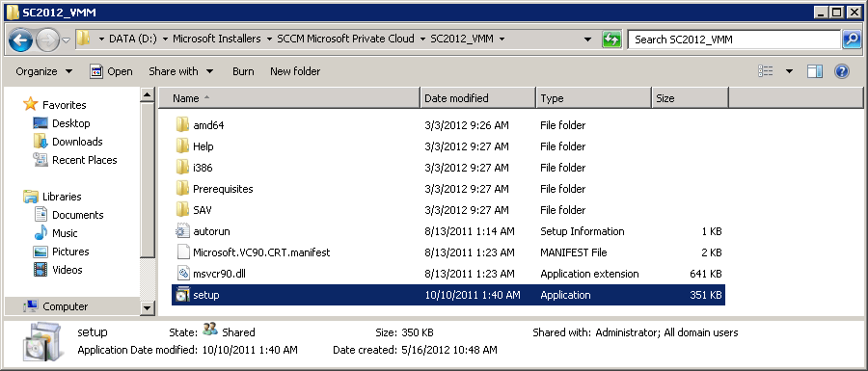Click the Burn toolbar item
Screen dimensions: 868x371
(243, 71)
